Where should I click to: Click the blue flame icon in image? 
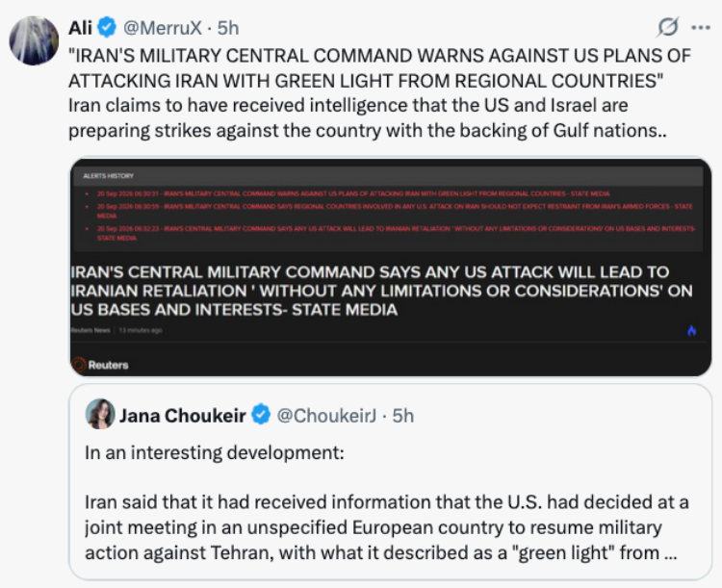(691, 330)
